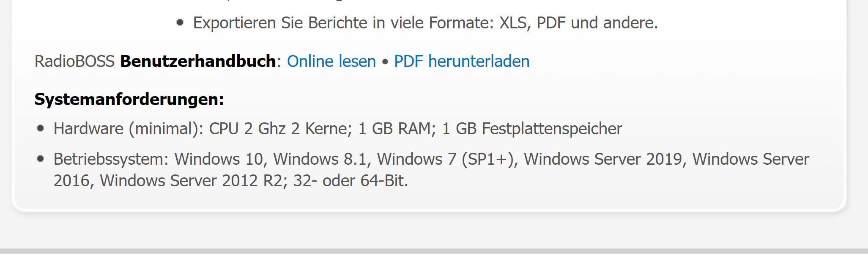Image resolution: width=868 pixels, height=257 pixels.
Task: Click the dot separator between manual links
Action: pyautogui.click(x=385, y=62)
